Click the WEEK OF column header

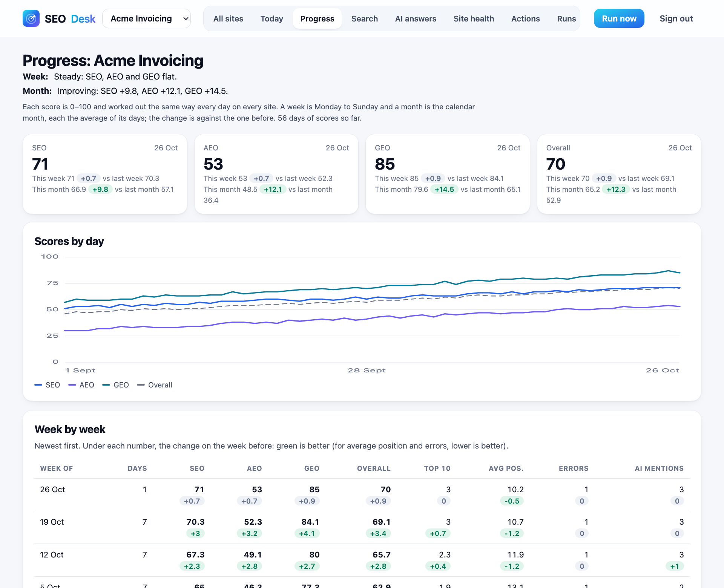tap(57, 468)
